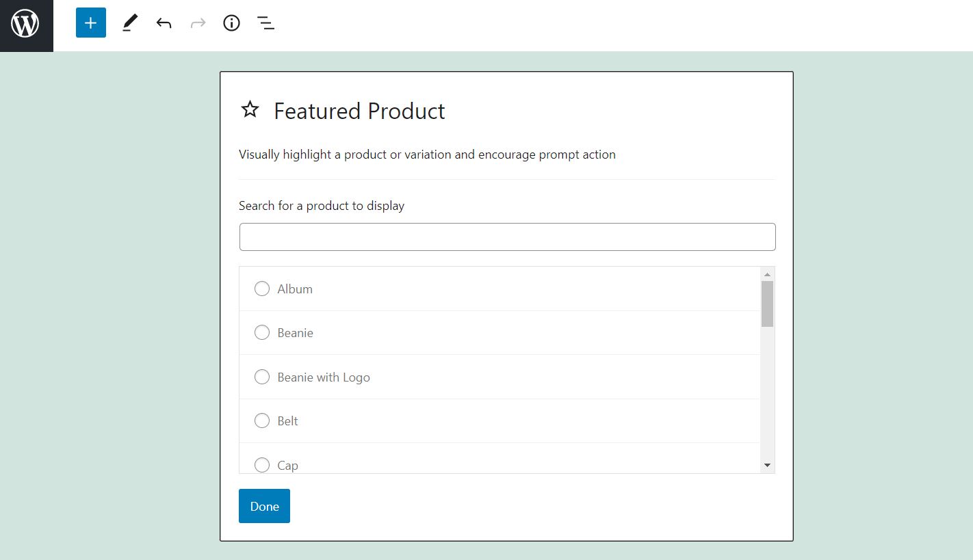Click the Done button
The image size is (973, 560).
click(264, 506)
